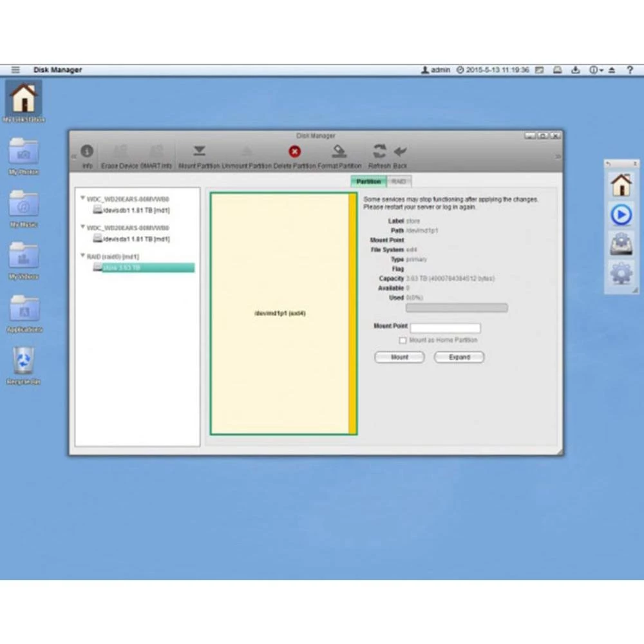644x644 pixels.
Task: Click the Mount Partition toolbar icon
Action: (200, 151)
